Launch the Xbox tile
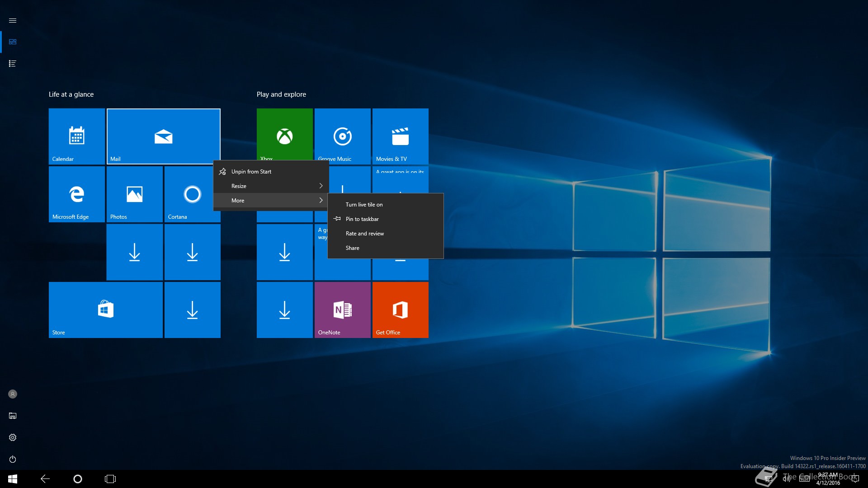The image size is (868, 488). pos(285,135)
